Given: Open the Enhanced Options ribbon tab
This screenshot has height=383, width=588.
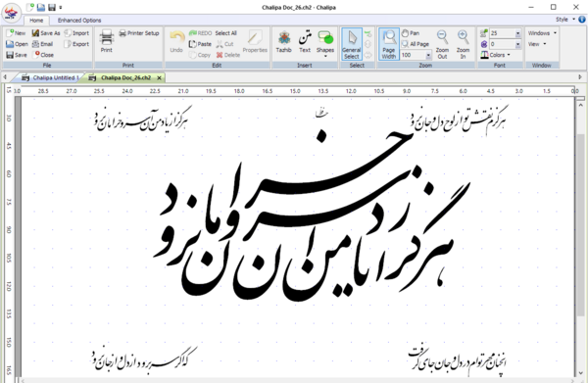Looking at the screenshot, I should pos(79,21).
